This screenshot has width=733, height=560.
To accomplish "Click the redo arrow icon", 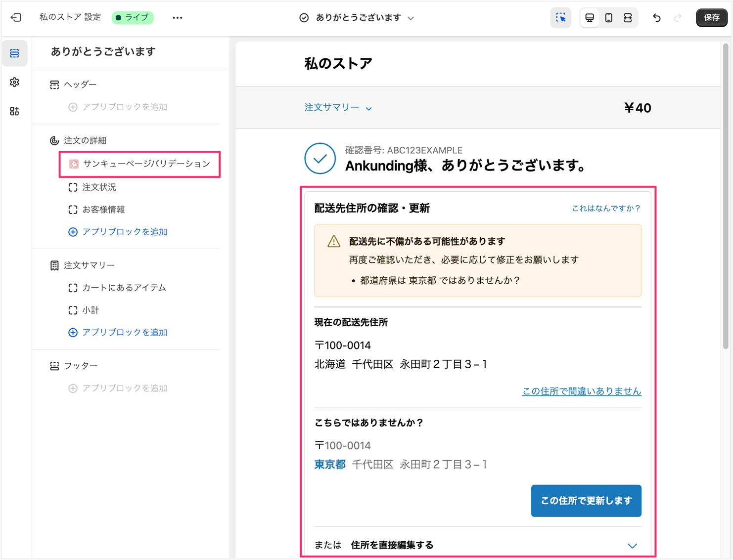I will click(678, 18).
